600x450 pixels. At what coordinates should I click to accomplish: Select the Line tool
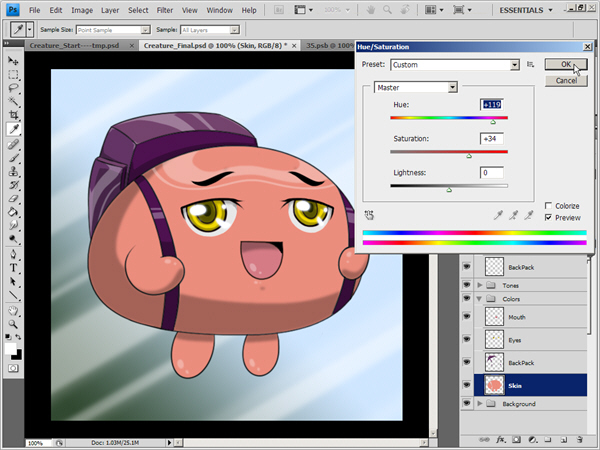[13, 295]
